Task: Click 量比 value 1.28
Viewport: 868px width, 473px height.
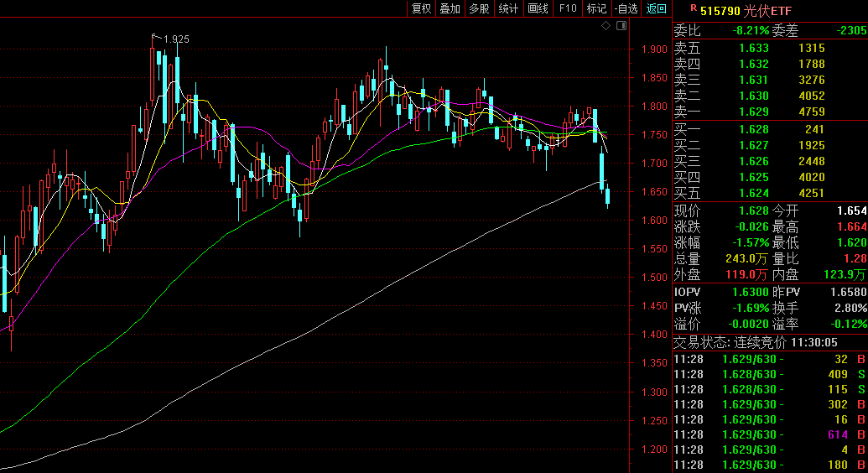Action: point(855,258)
